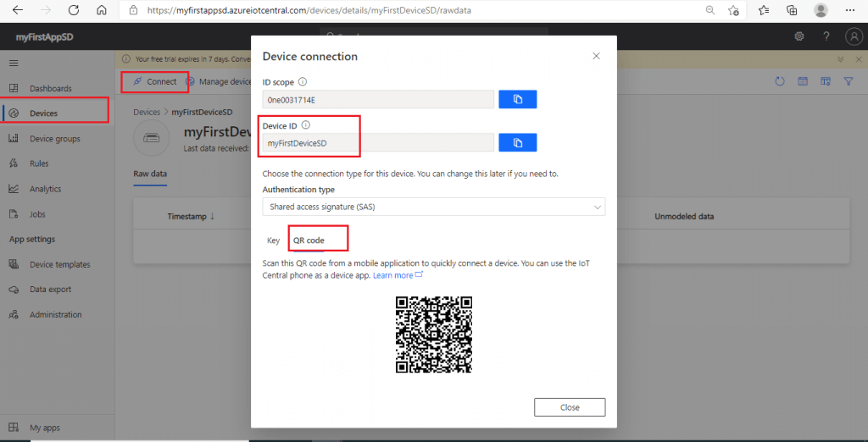Open browser collections icon
Screen dimensions: 868x442
[793, 10]
